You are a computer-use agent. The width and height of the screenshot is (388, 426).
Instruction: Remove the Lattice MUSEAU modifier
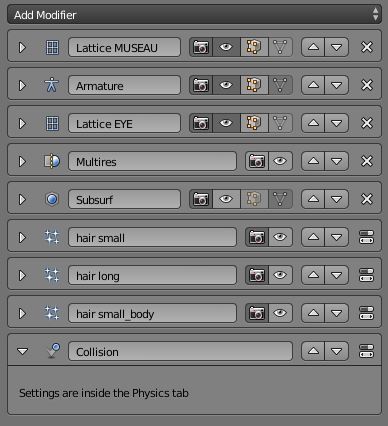pos(367,47)
